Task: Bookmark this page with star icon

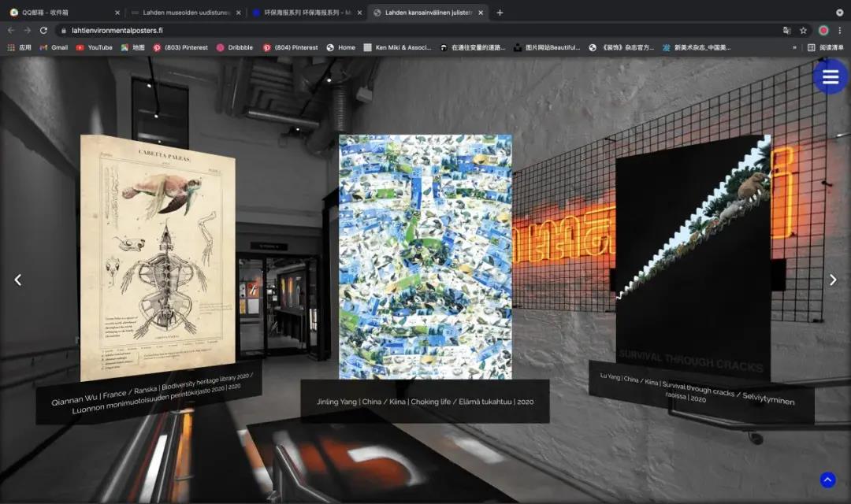Action: pos(803,31)
